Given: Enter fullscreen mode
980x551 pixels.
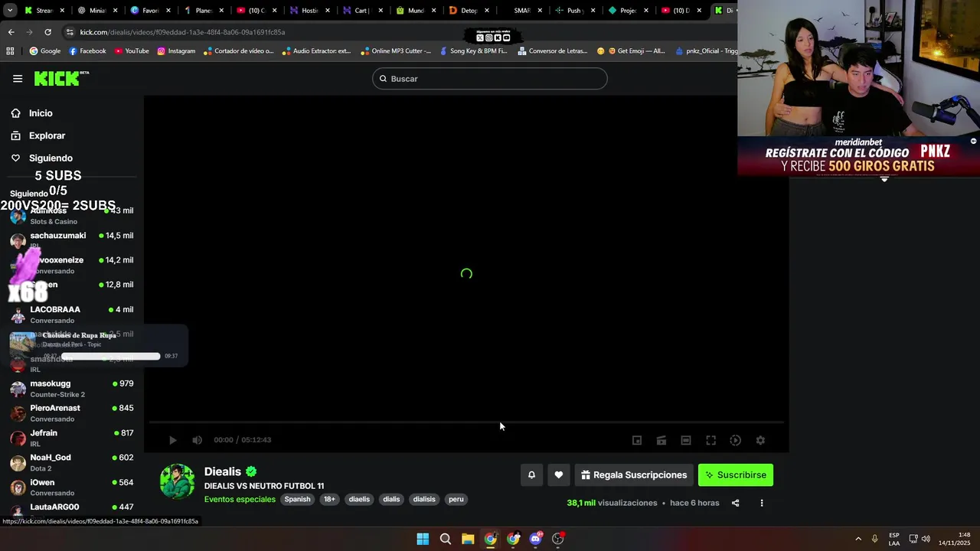Looking at the screenshot, I should click(711, 440).
